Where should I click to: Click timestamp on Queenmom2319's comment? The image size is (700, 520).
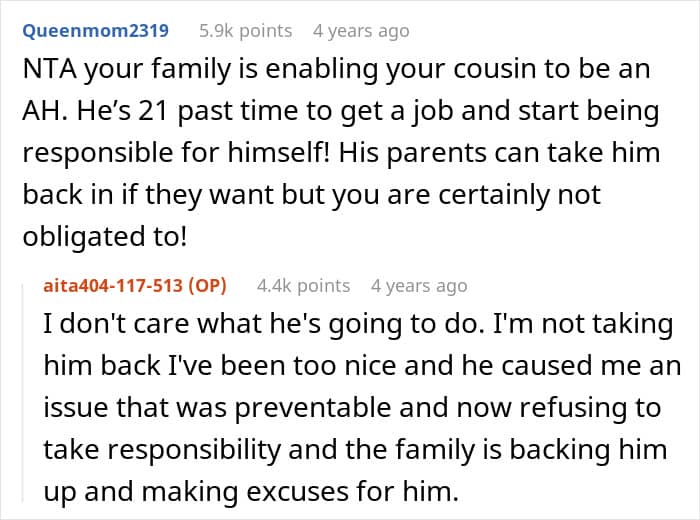360,31
